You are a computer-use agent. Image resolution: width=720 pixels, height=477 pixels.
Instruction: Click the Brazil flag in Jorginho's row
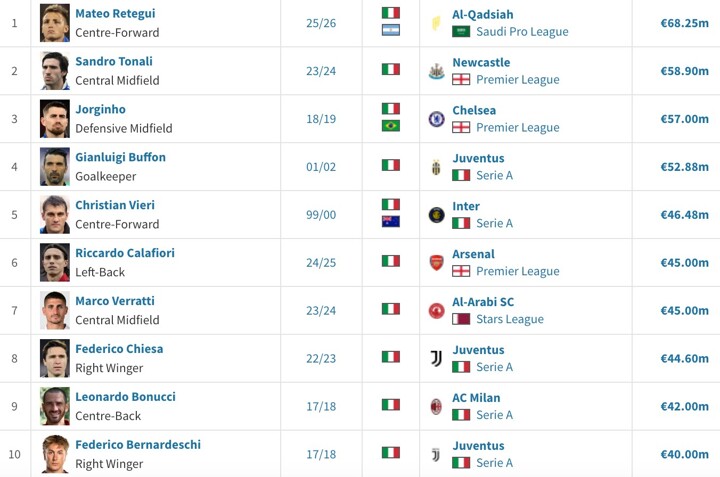[391, 126]
